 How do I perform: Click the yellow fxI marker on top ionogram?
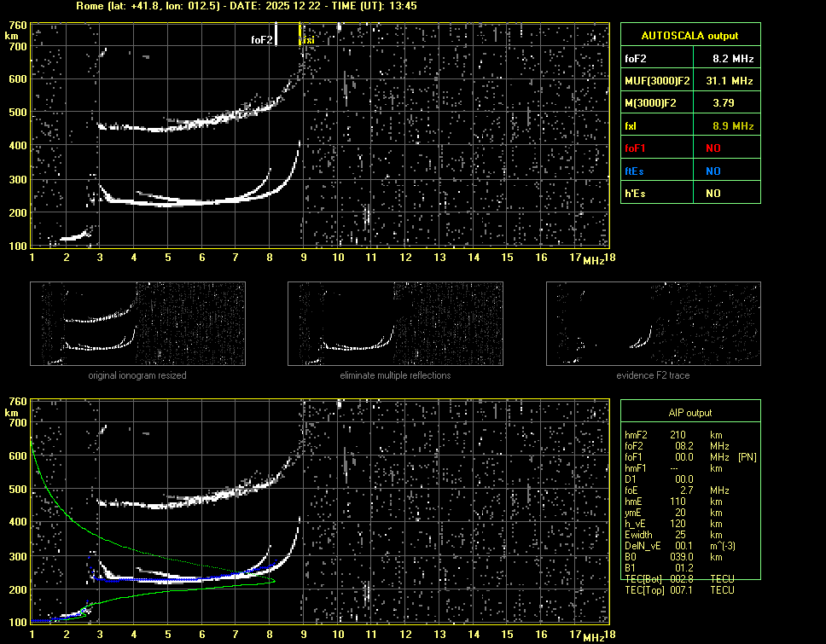click(x=300, y=35)
